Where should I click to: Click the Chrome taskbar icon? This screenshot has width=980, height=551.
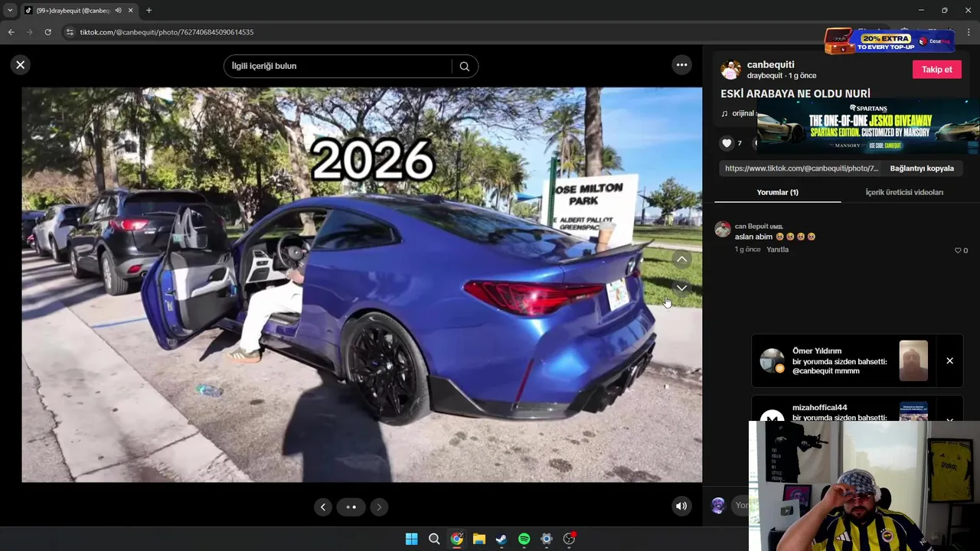(456, 539)
